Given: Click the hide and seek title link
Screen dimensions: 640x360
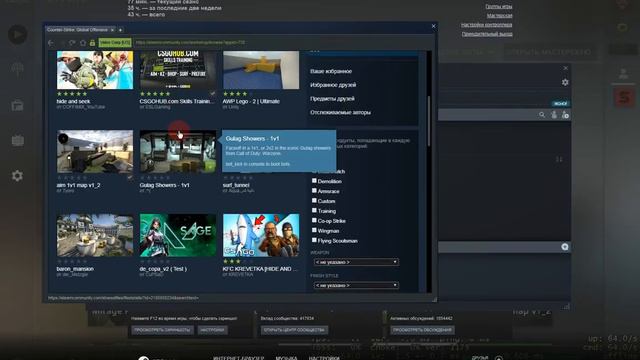Looking at the screenshot, I should [73, 101].
